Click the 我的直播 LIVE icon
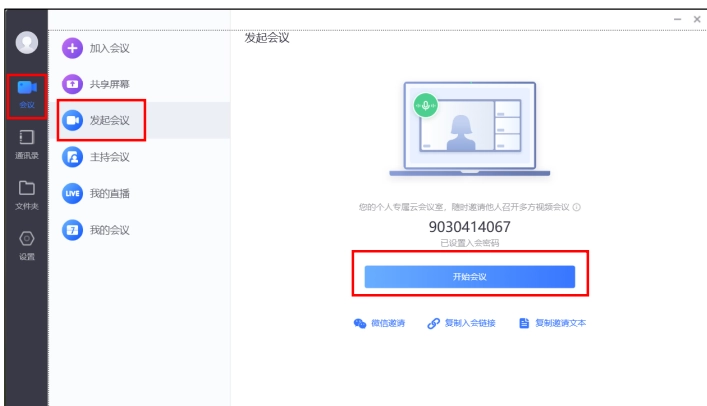 point(72,193)
